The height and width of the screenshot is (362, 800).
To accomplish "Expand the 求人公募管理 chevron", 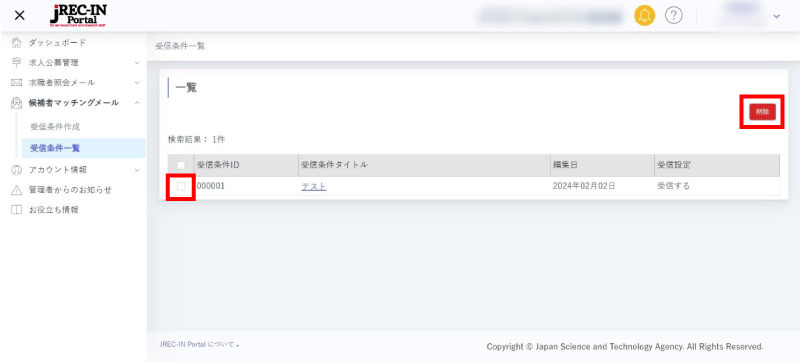I will [x=137, y=63].
